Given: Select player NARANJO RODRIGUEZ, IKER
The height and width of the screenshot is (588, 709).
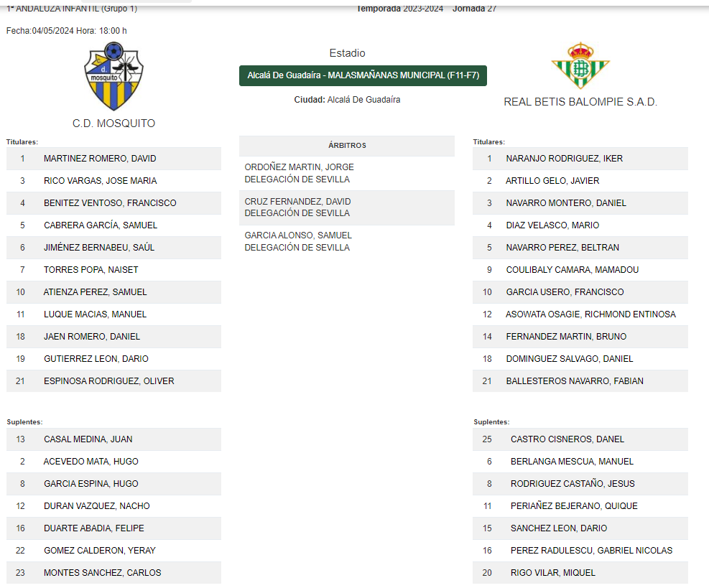Looking at the screenshot, I should pyautogui.click(x=564, y=159).
